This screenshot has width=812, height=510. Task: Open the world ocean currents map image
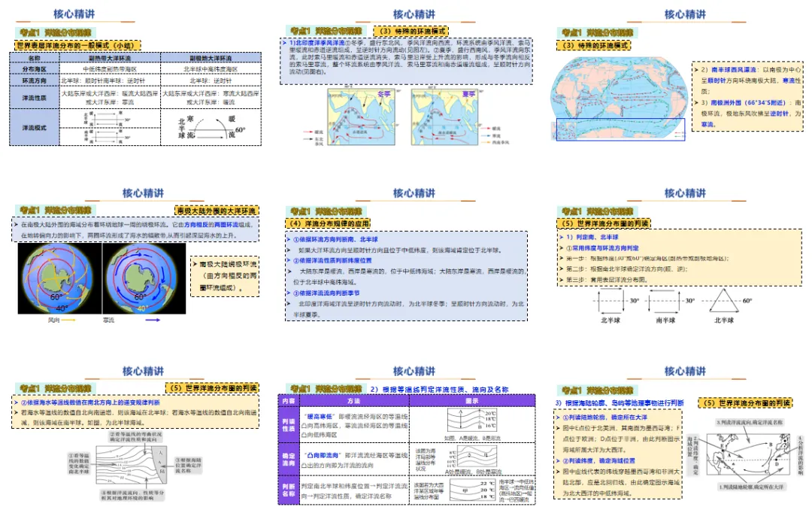click(x=620, y=98)
